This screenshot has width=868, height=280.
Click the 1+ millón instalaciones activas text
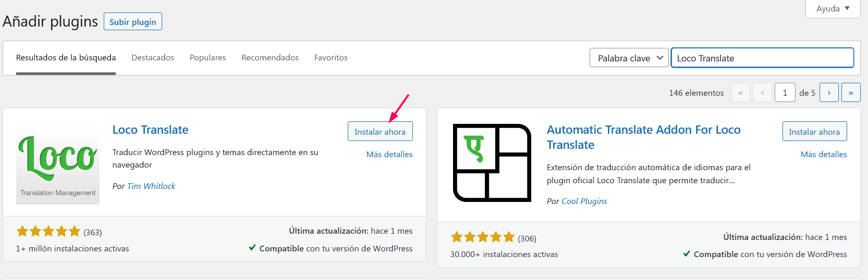[x=72, y=249]
